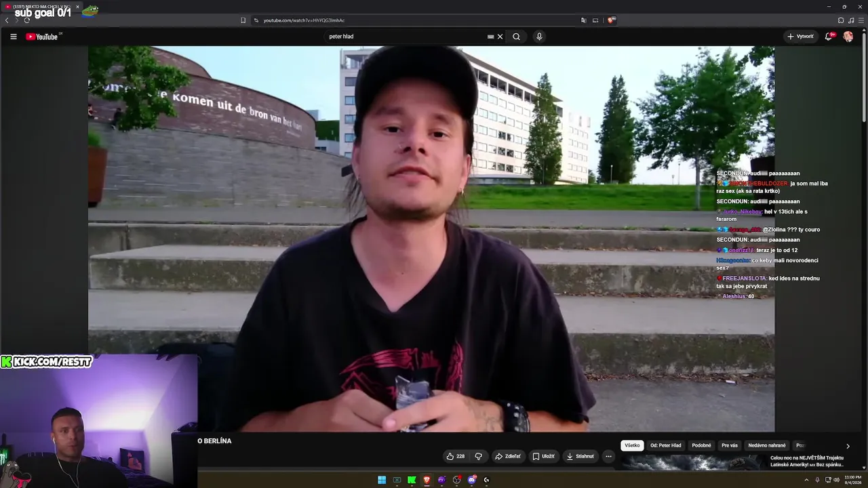Submit search with the magnifier button

(x=516, y=37)
